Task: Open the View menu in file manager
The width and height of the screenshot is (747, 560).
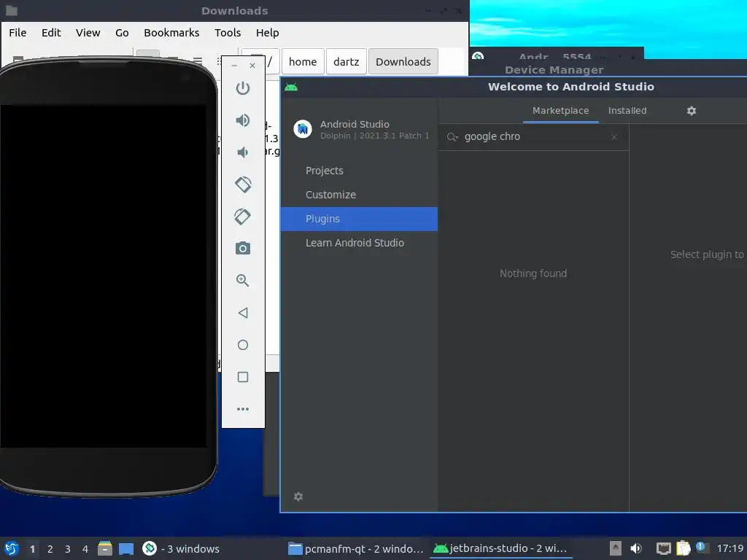Action: (x=88, y=33)
